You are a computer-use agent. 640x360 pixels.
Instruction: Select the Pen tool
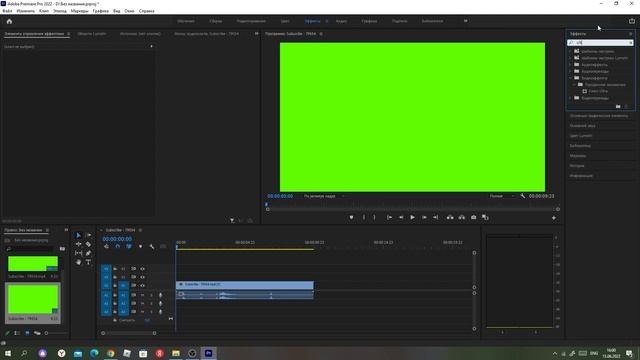(89, 253)
